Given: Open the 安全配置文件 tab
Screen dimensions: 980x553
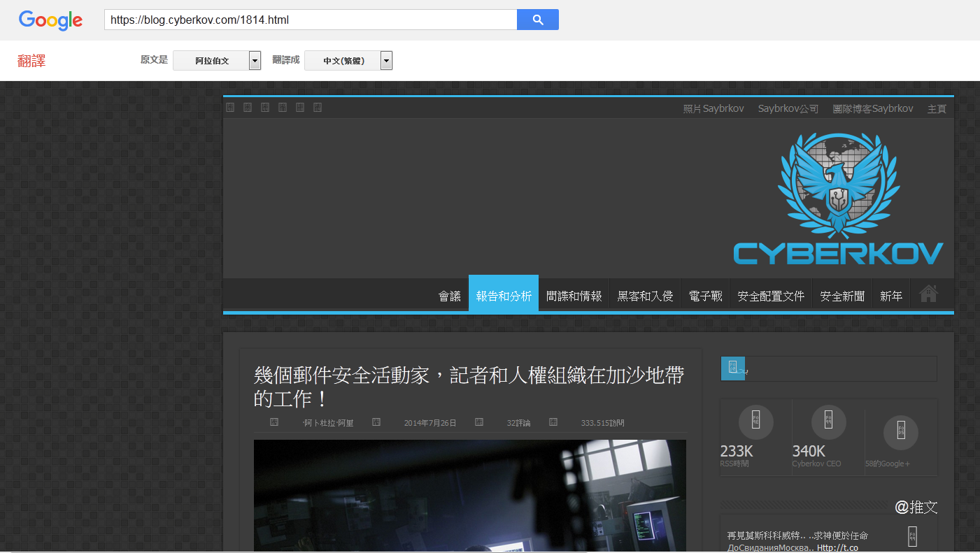Looking at the screenshot, I should (x=771, y=296).
